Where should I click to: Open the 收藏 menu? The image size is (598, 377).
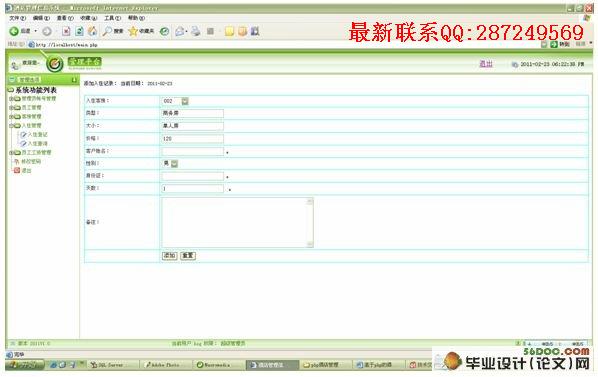pyautogui.click(x=88, y=18)
